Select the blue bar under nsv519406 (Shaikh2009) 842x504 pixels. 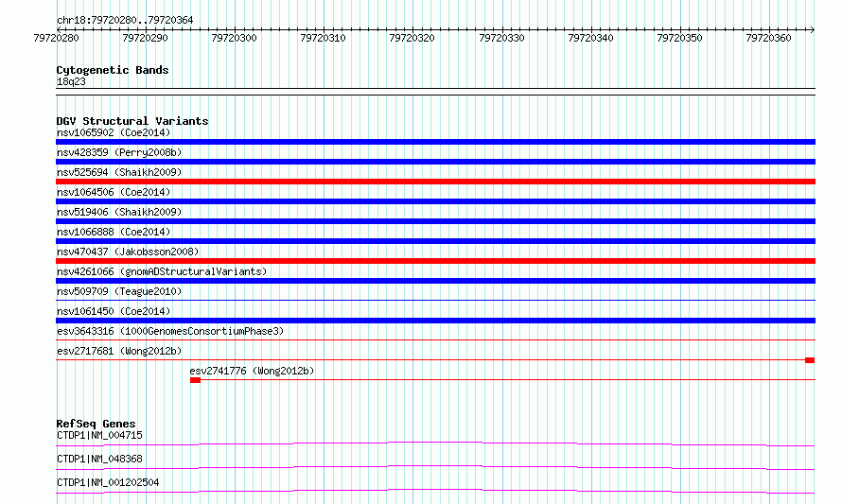(435, 221)
